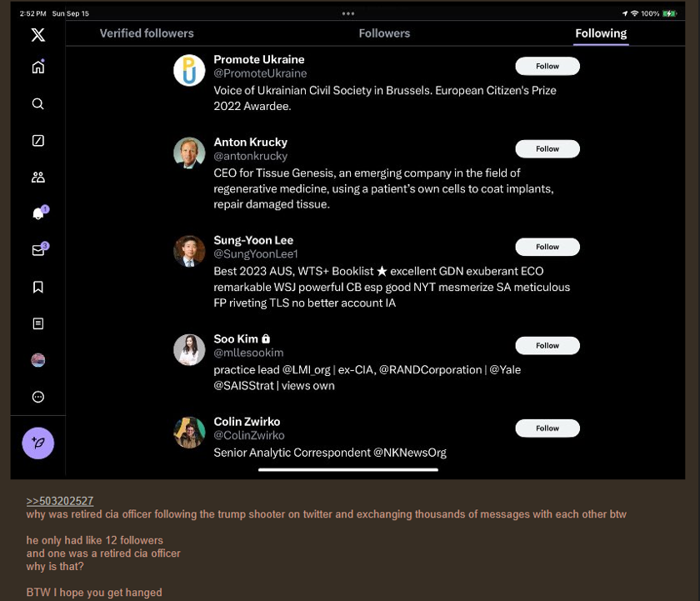The width and height of the screenshot is (700, 601).
Task: Switch to Verified followers tab
Action: (147, 33)
